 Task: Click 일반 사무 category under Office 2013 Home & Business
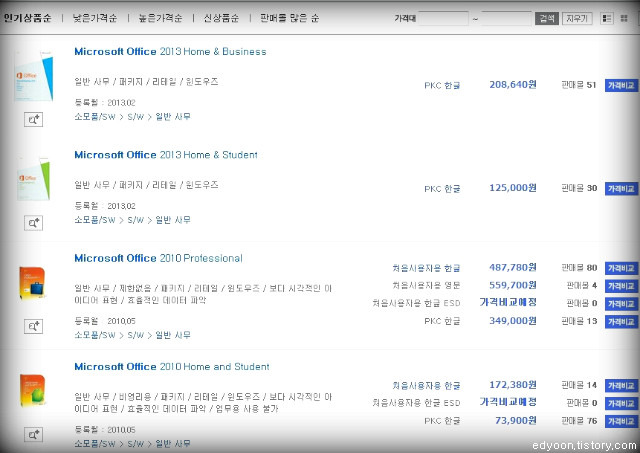(173, 117)
